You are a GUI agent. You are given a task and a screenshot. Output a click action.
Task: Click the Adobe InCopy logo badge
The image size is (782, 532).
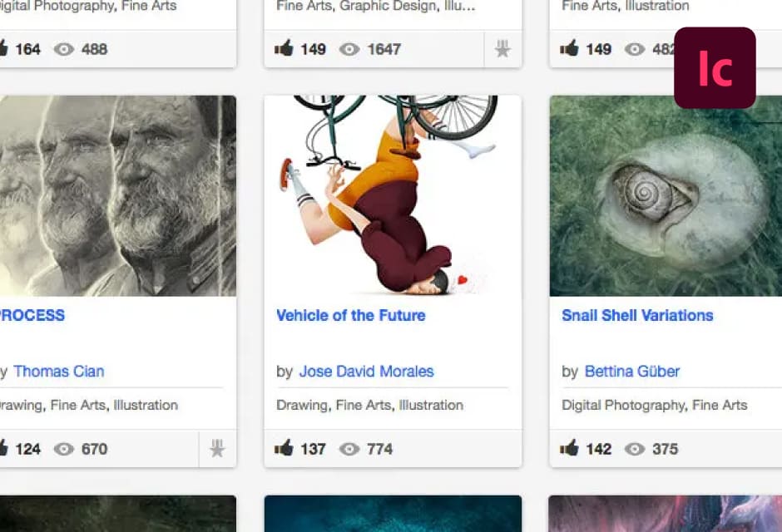pos(715,67)
